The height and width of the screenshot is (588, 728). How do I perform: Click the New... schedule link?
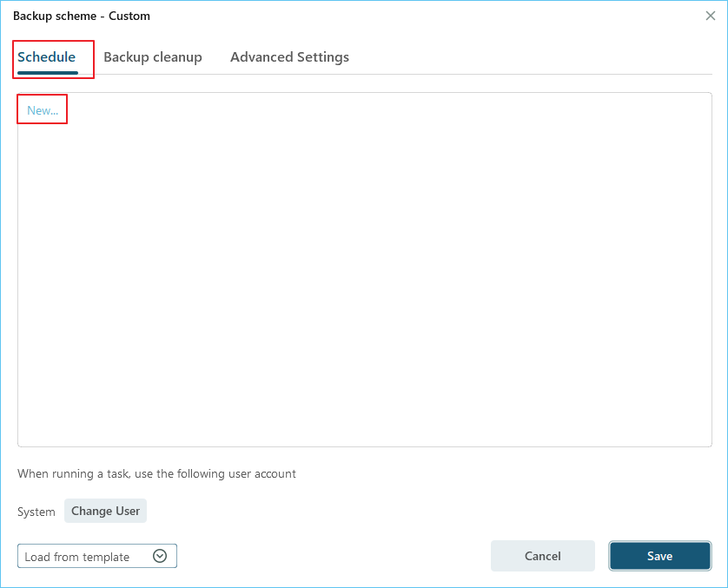click(43, 110)
